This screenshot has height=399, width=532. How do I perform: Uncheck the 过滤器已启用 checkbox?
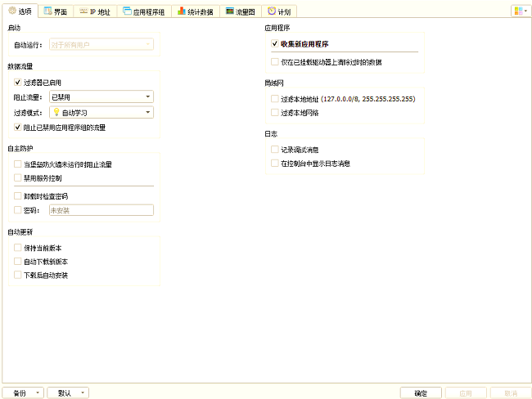coord(18,82)
